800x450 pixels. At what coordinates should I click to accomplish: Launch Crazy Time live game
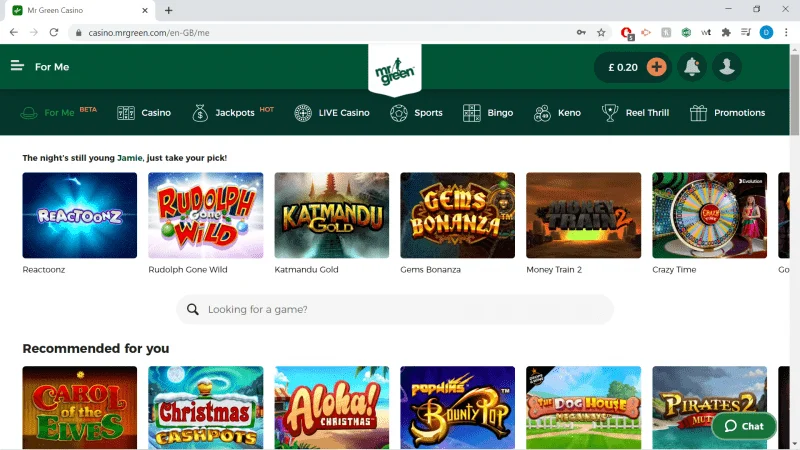[710, 215]
